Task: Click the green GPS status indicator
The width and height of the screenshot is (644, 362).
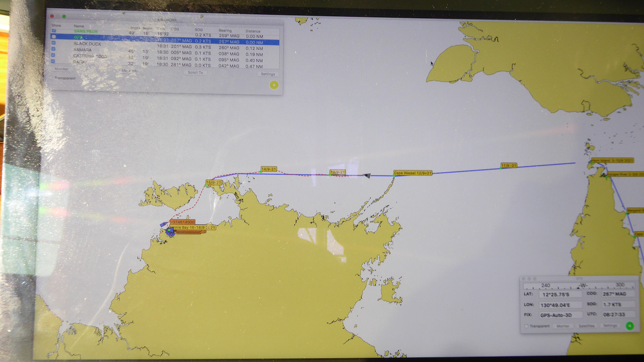Action: [x=629, y=326]
